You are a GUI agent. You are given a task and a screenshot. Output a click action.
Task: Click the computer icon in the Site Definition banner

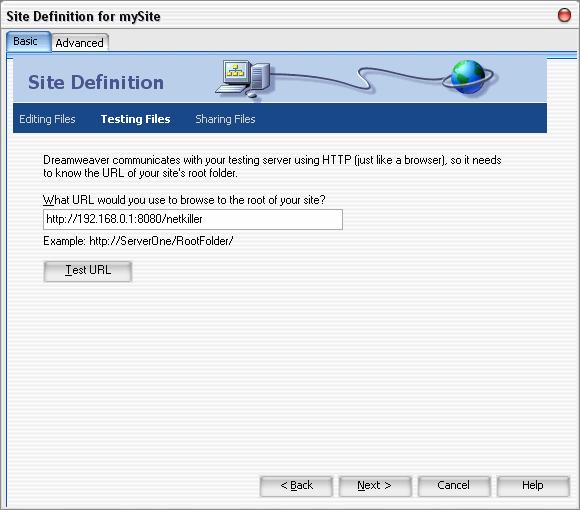(243, 79)
